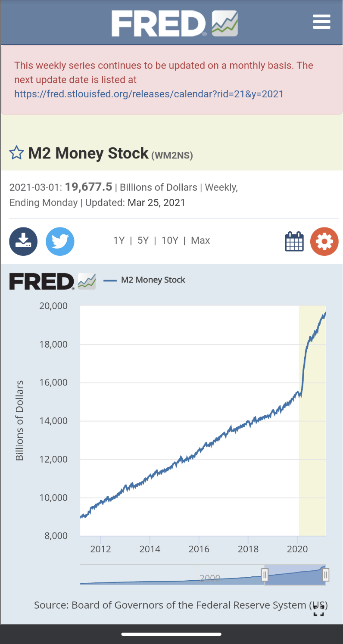This screenshot has height=644, width=343.
Task: Open the releases calendar link
Action: tap(149, 94)
